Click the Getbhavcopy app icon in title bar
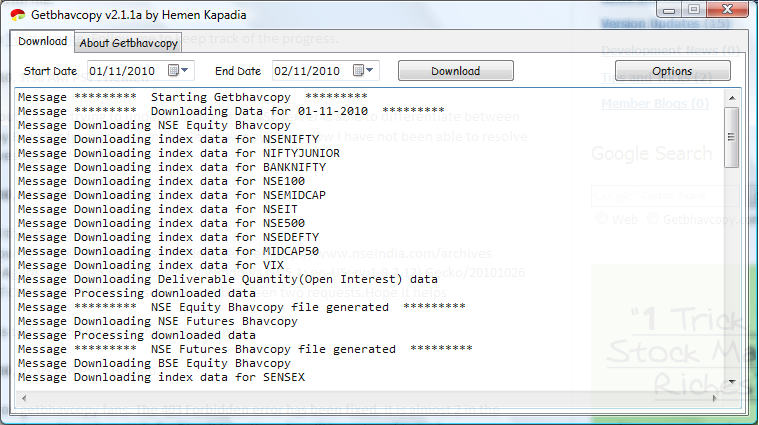 18,15
